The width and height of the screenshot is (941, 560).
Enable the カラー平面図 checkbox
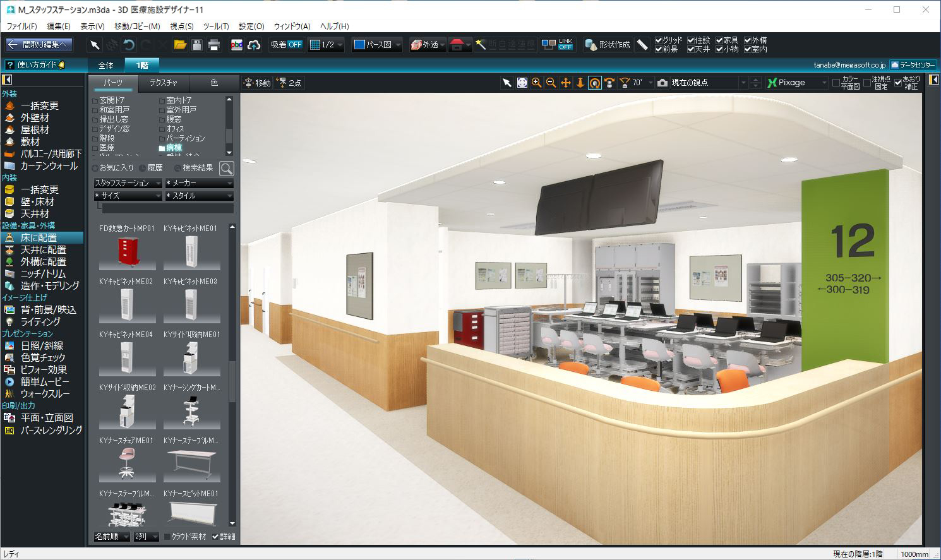(x=836, y=83)
